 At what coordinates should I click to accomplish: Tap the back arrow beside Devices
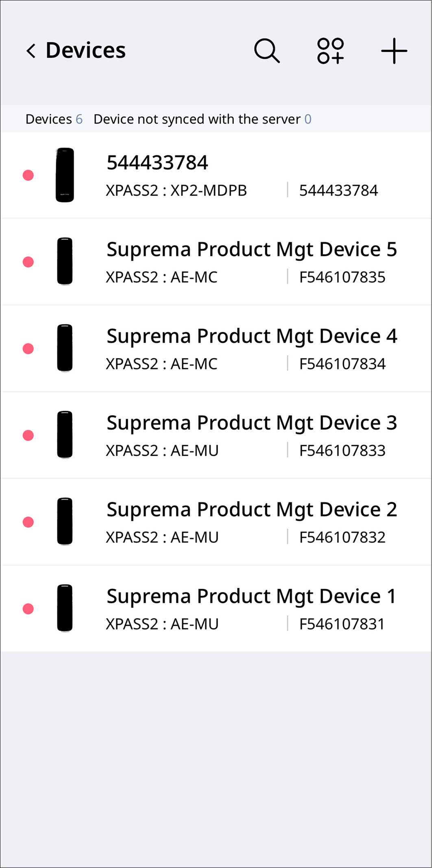tap(31, 51)
